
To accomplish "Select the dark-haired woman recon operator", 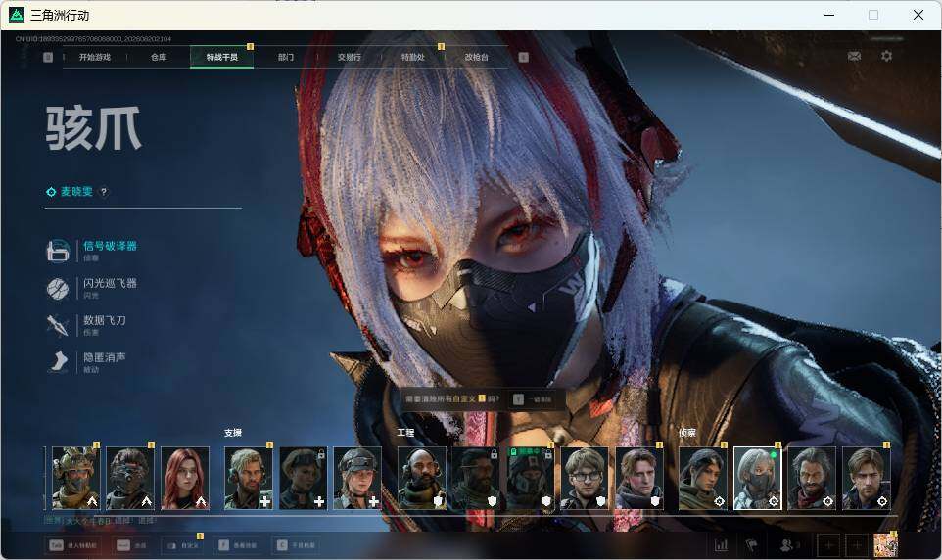I will (x=703, y=478).
